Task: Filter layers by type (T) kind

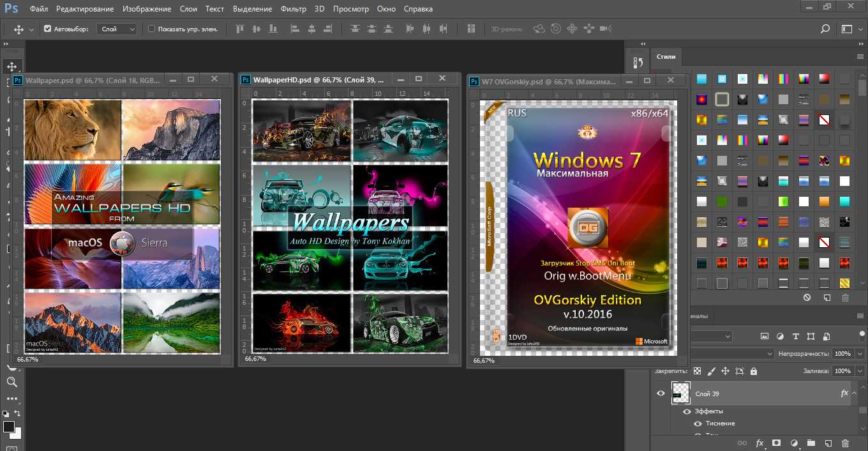Action: pyautogui.click(x=795, y=336)
